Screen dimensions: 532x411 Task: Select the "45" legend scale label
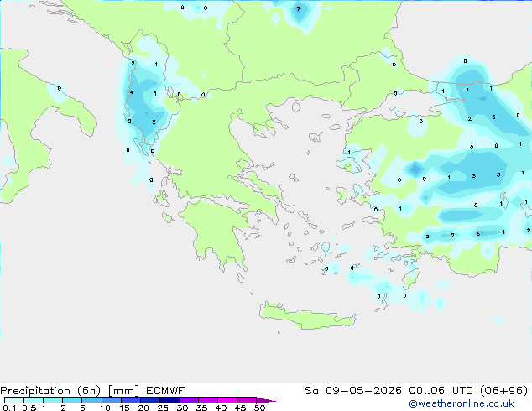pos(240,408)
